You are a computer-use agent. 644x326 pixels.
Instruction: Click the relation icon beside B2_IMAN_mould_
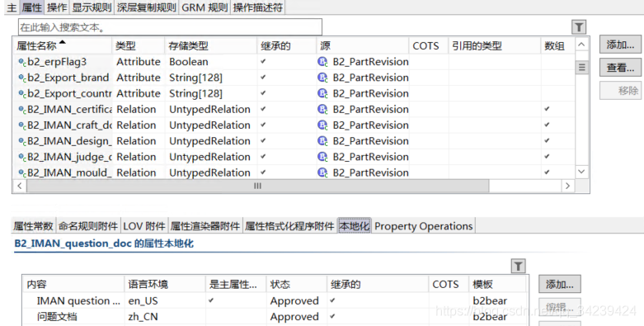22,172
